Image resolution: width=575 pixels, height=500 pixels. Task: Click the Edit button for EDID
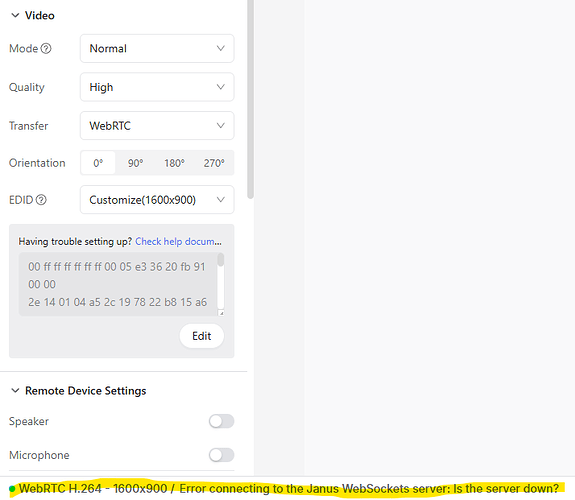point(202,336)
